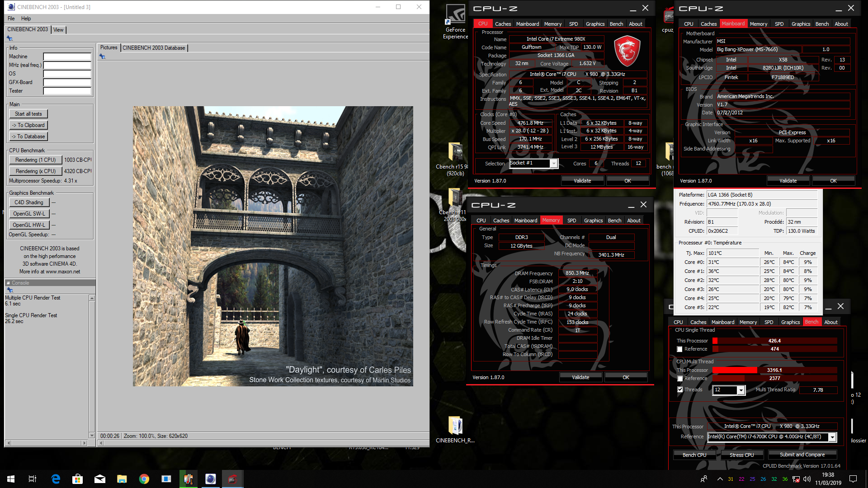Viewport: 868px width, 488px height.
Task: Click the pin icon under CINEBENCH 2003 tab
Action: pyautogui.click(x=9, y=38)
